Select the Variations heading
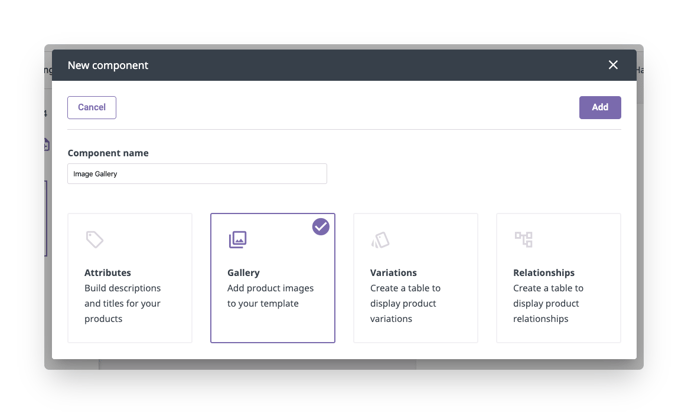688x414 pixels. click(393, 273)
